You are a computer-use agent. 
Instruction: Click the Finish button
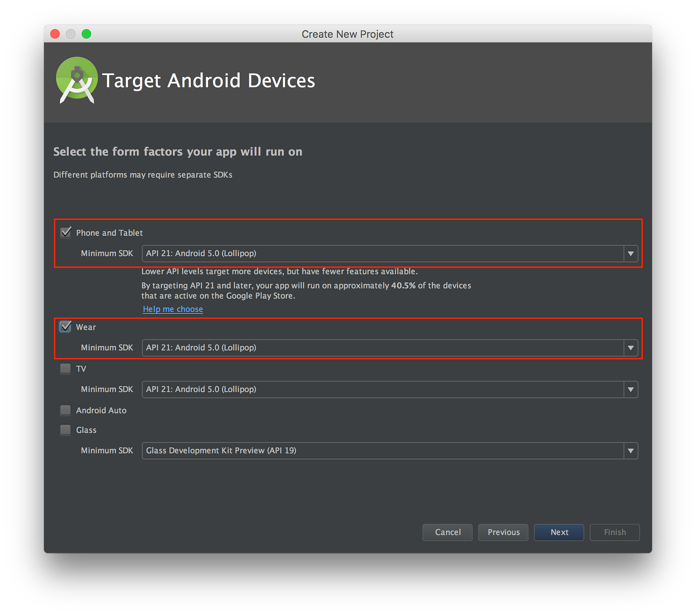pyautogui.click(x=615, y=532)
